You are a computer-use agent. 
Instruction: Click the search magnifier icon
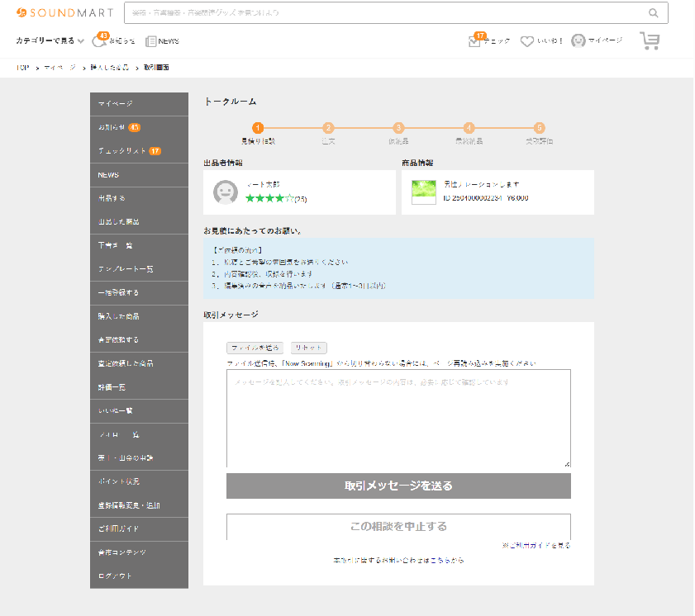click(x=653, y=12)
